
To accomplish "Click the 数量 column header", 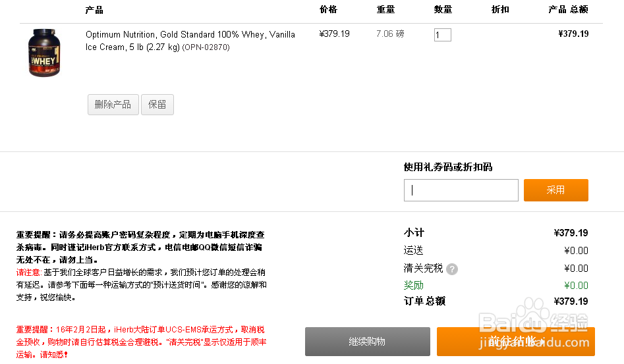I will click(x=443, y=9).
